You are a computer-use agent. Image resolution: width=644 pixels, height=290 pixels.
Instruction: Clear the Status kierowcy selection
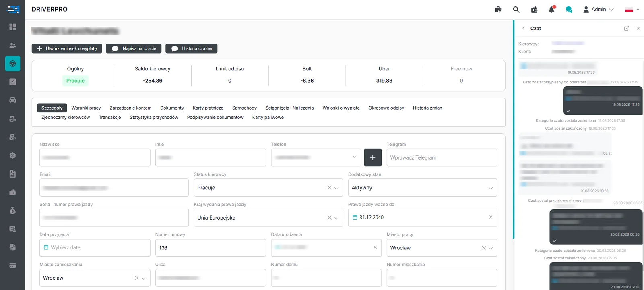tap(329, 188)
